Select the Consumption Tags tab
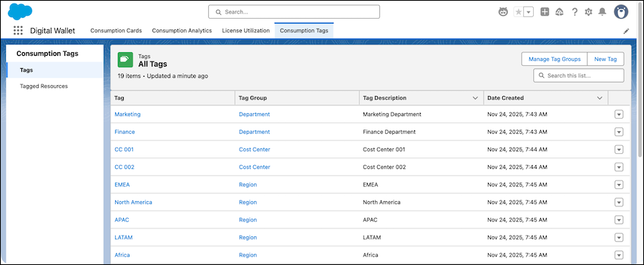Viewport: 644px width, 265px height. pos(304,30)
